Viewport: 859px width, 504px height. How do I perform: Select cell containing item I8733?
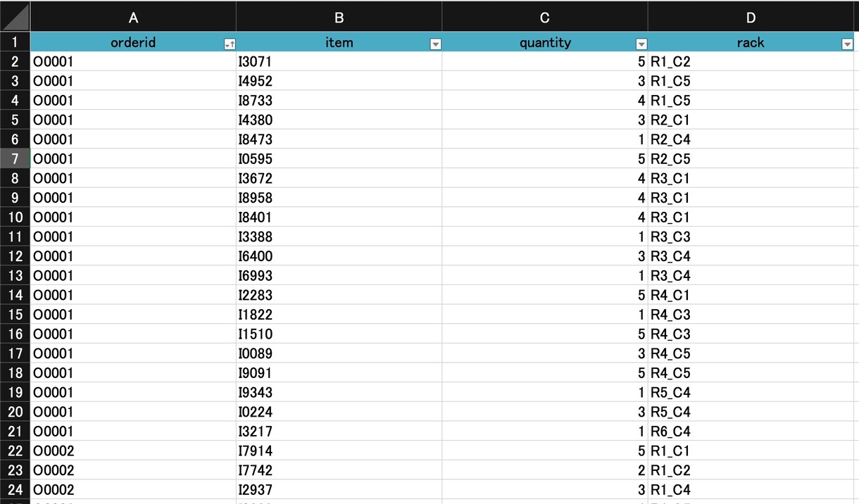[339, 100]
